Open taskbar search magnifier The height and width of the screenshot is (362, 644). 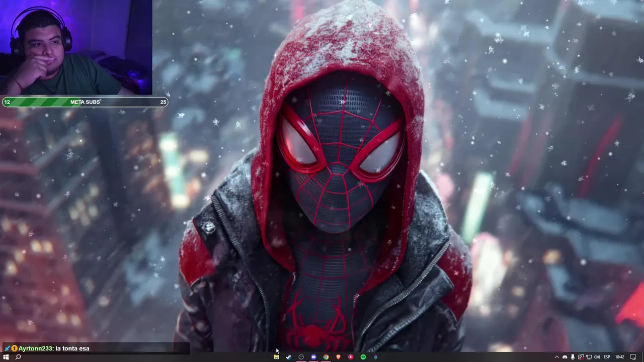(18, 357)
